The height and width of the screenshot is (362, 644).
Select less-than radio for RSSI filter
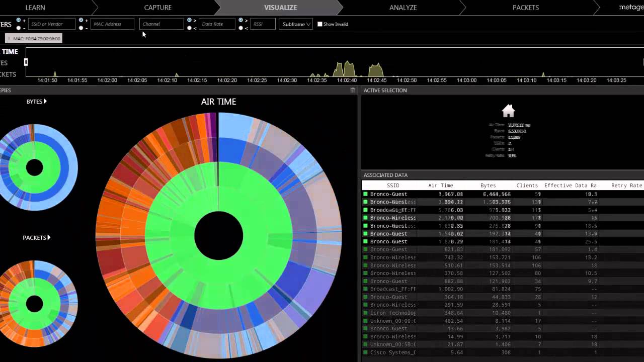pos(240,28)
